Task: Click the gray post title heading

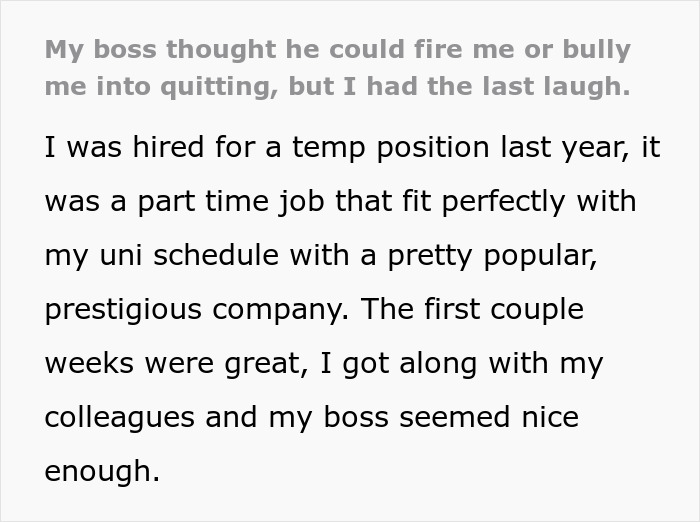Action: click(x=338, y=68)
